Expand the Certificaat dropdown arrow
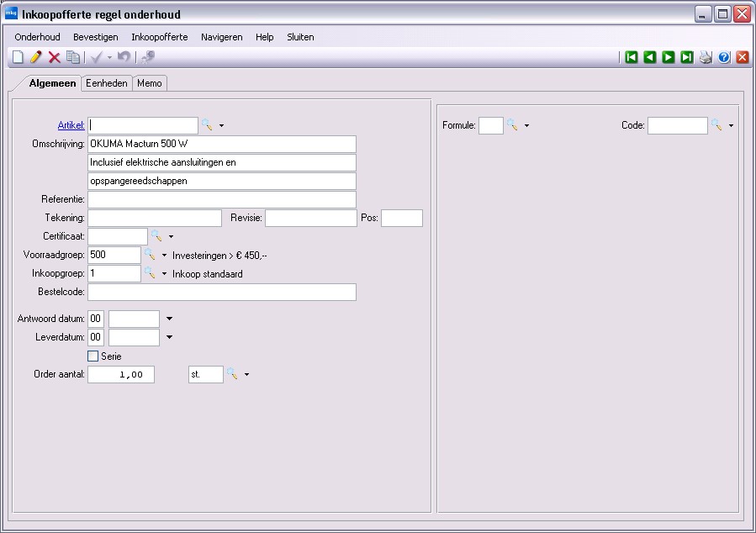 coord(172,236)
